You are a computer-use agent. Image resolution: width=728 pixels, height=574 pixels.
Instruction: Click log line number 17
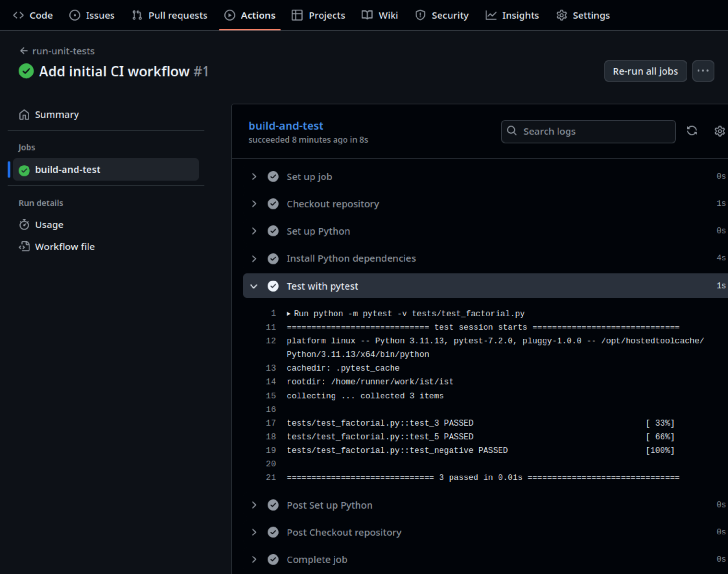[x=271, y=423]
